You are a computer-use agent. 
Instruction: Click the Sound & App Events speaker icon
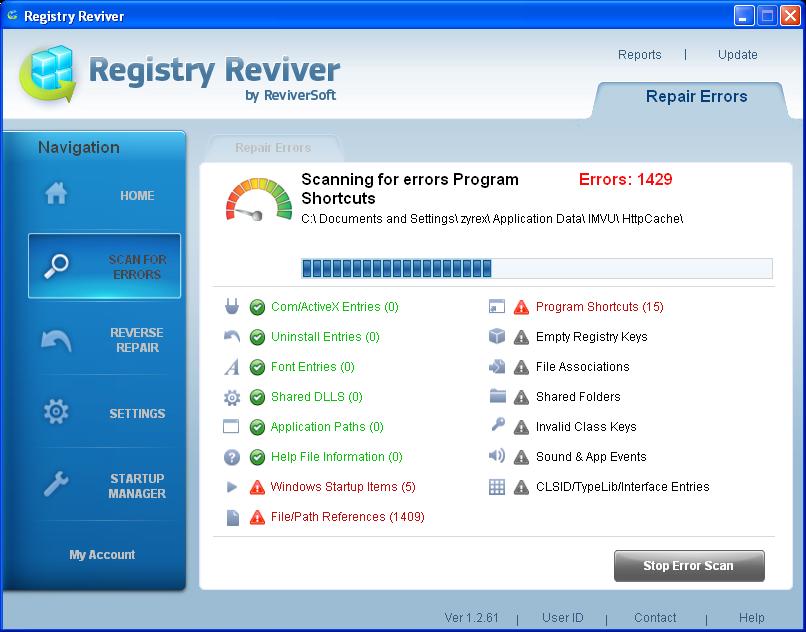[496, 457]
